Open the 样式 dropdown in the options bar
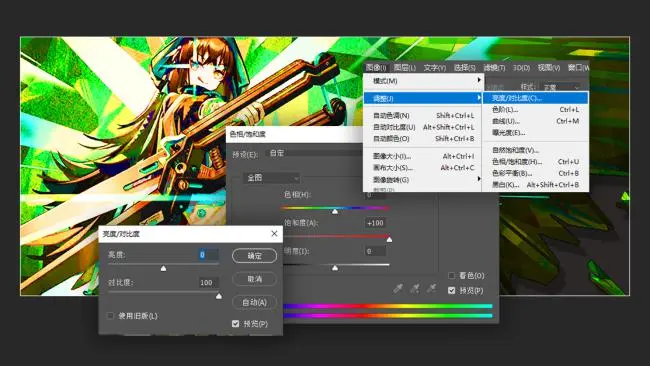Screen dimensions: 650x366 (562, 87)
